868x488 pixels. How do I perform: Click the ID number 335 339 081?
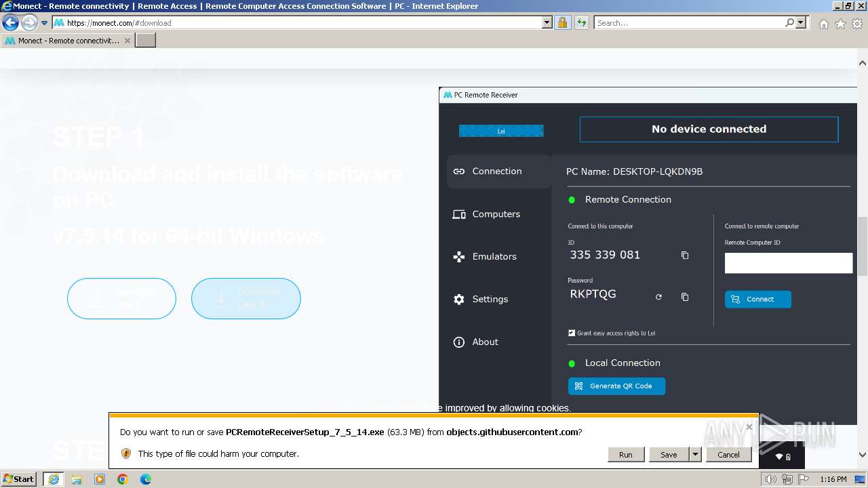point(605,255)
